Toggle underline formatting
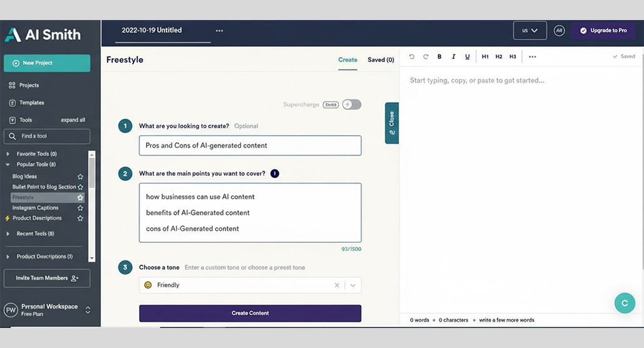The width and height of the screenshot is (644, 348). pos(467,56)
